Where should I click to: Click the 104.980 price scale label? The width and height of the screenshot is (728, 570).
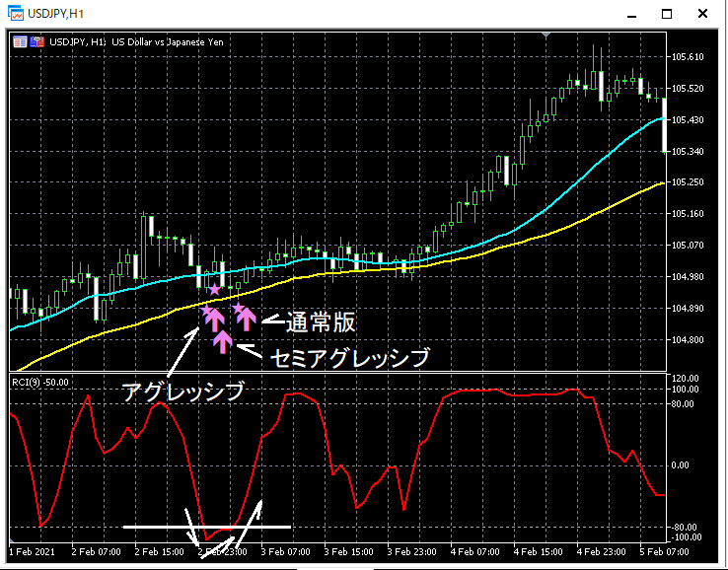[689, 277]
